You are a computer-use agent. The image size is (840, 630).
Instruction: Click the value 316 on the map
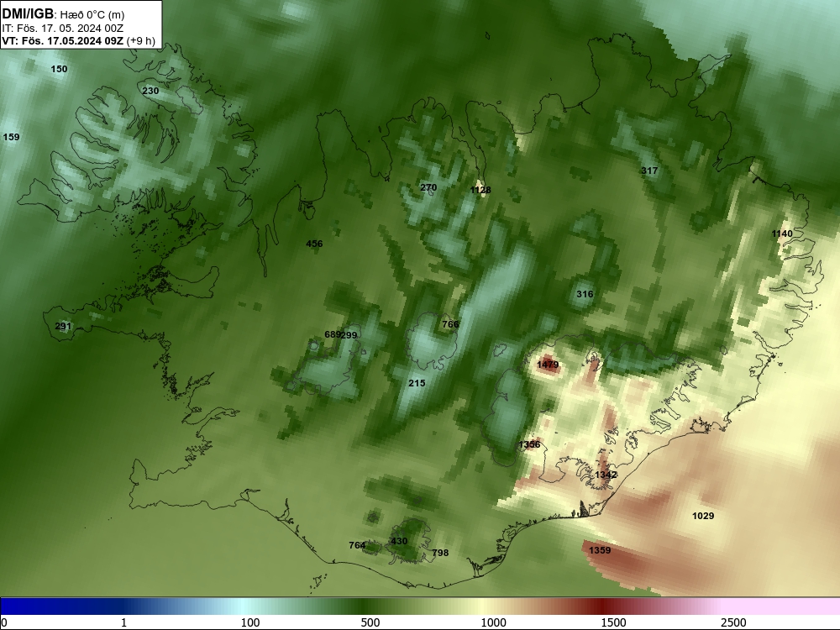point(585,294)
